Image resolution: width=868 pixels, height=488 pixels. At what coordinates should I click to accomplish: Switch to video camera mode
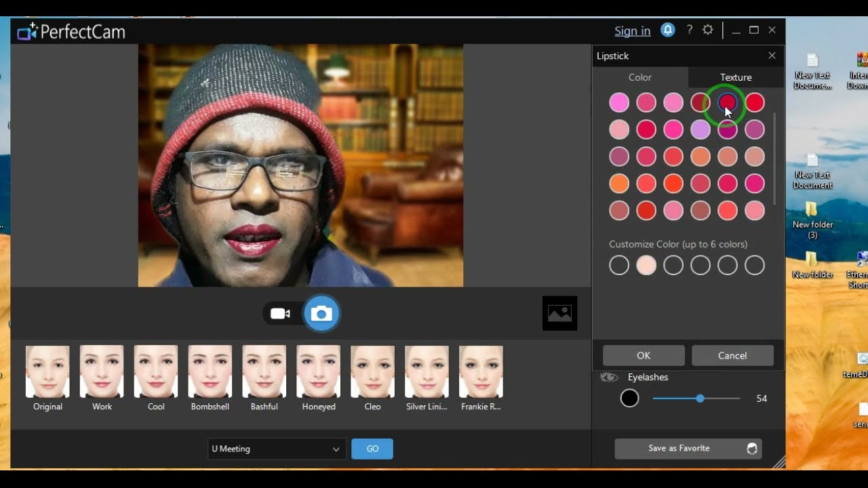(279, 314)
